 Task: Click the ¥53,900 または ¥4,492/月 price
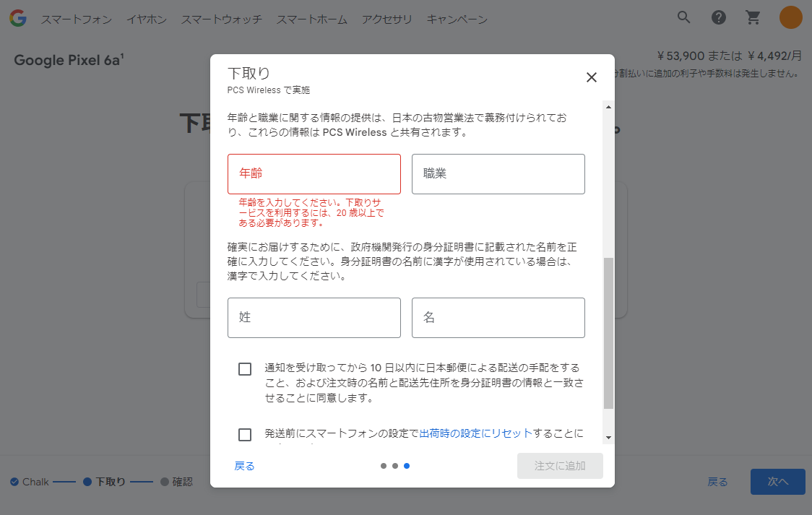729,56
